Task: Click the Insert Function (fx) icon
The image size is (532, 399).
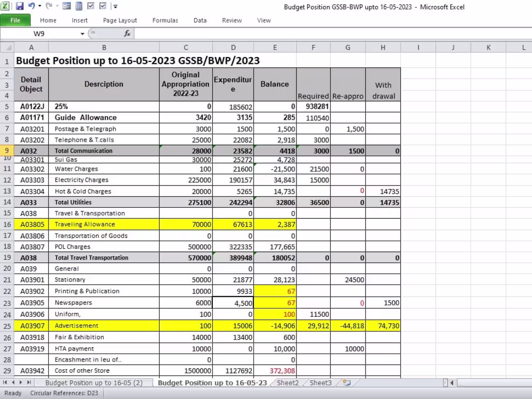Action: tap(127, 33)
